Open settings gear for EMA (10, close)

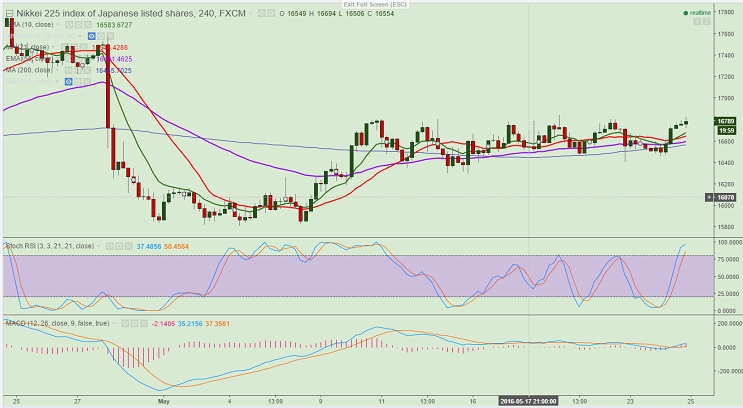tap(79, 25)
